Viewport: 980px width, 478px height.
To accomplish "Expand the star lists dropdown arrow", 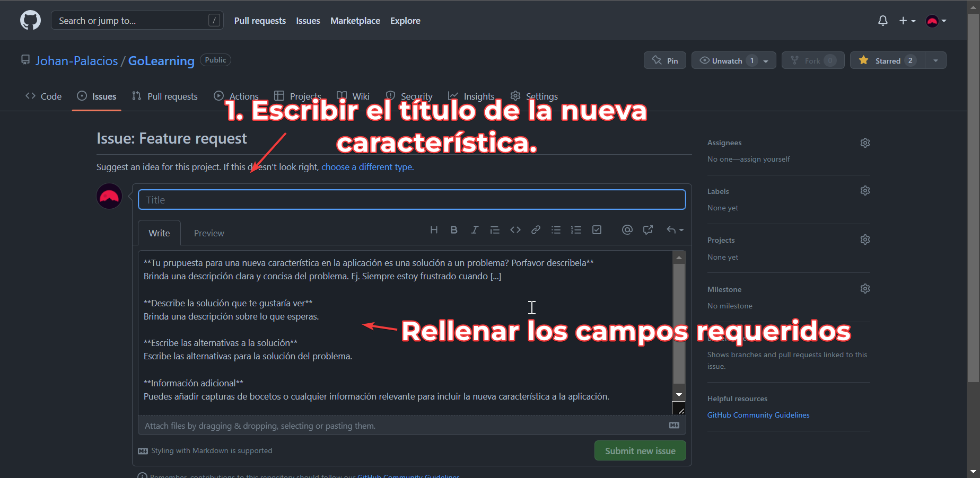I will click(x=936, y=60).
